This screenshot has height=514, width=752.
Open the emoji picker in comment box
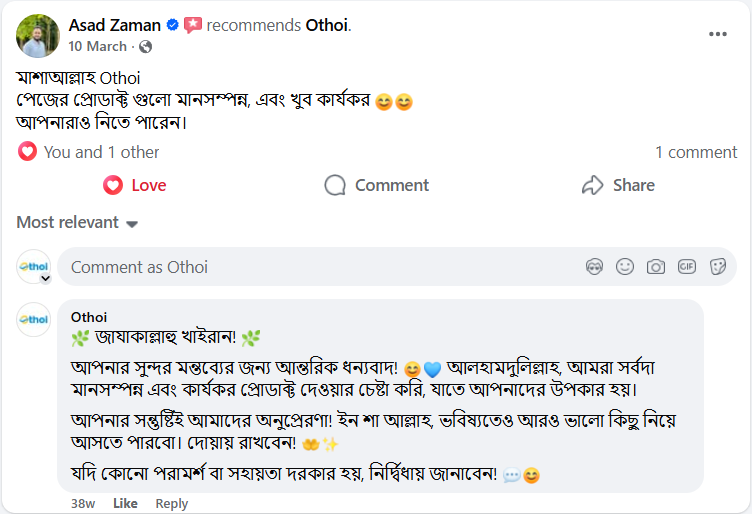click(x=625, y=267)
